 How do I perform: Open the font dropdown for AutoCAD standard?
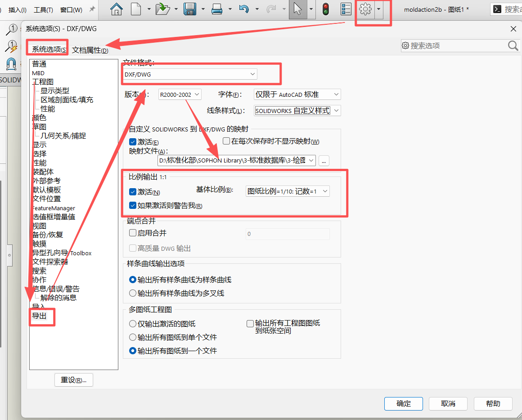coord(297,95)
